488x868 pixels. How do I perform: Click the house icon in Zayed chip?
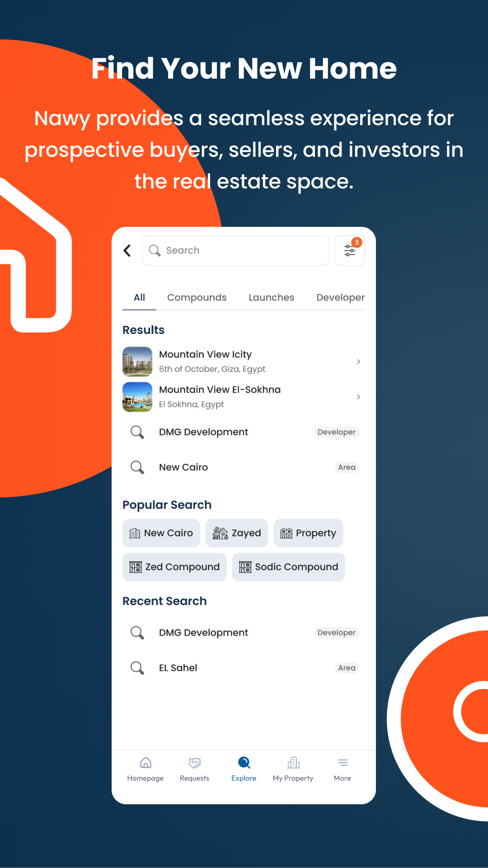click(220, 533)
